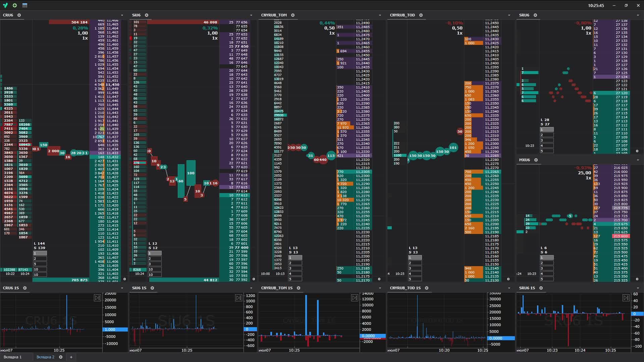Select quantity preset 1 in CRU6 panel
644x362 pixels.
(40, 253)
